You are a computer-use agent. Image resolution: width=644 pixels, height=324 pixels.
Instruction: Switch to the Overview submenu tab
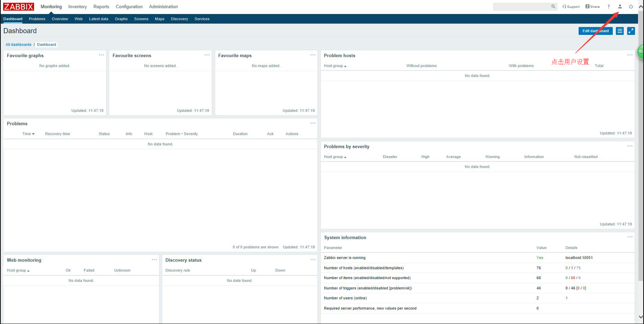60,19
